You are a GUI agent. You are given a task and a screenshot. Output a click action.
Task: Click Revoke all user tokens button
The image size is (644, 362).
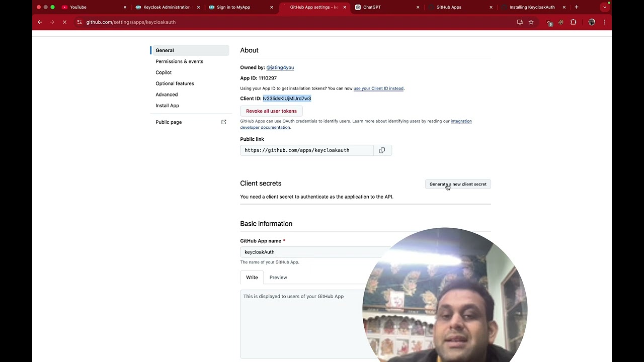click(271, 111)
